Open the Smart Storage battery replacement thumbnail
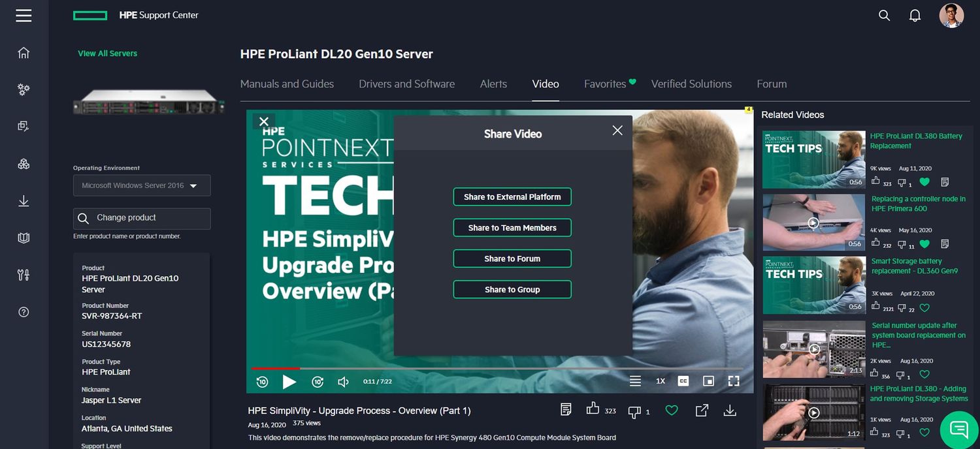This screenshot has height=449, width=980. (814, 285)
